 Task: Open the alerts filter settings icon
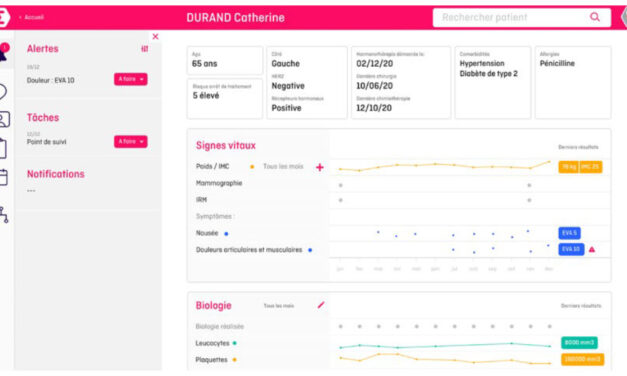coord(145,49)
